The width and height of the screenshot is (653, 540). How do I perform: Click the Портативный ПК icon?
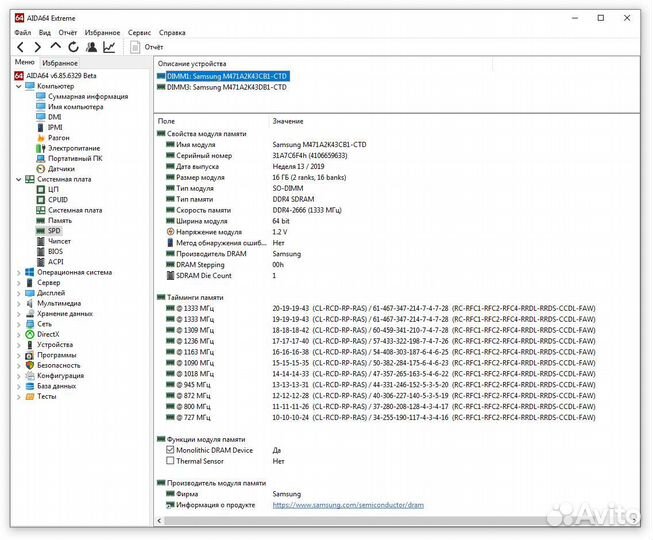tap(40, 159)
